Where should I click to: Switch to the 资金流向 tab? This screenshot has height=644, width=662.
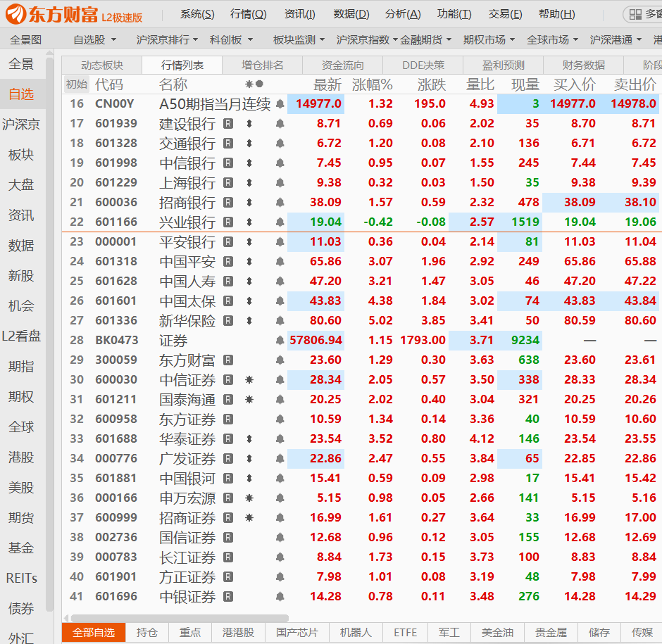[342, 65]
